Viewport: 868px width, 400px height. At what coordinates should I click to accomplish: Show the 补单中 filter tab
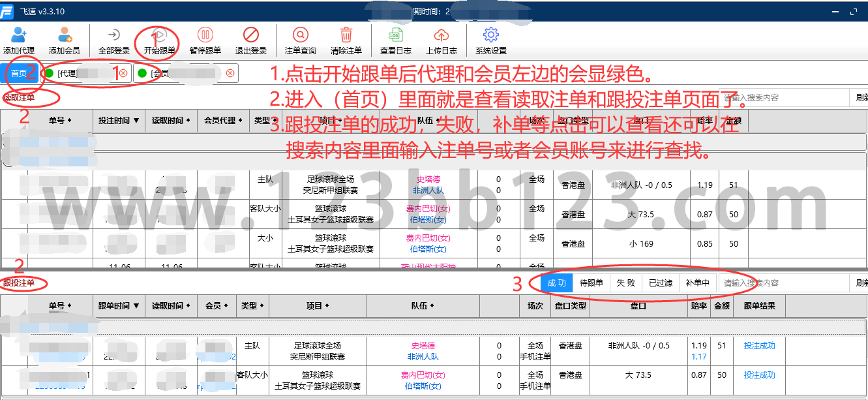coord(698,283)
